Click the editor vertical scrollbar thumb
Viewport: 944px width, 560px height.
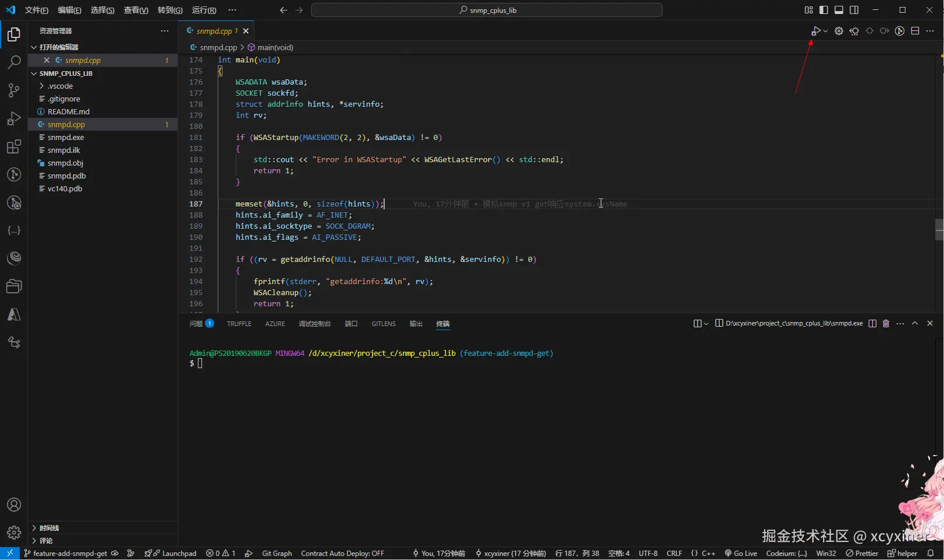(939, 229)
